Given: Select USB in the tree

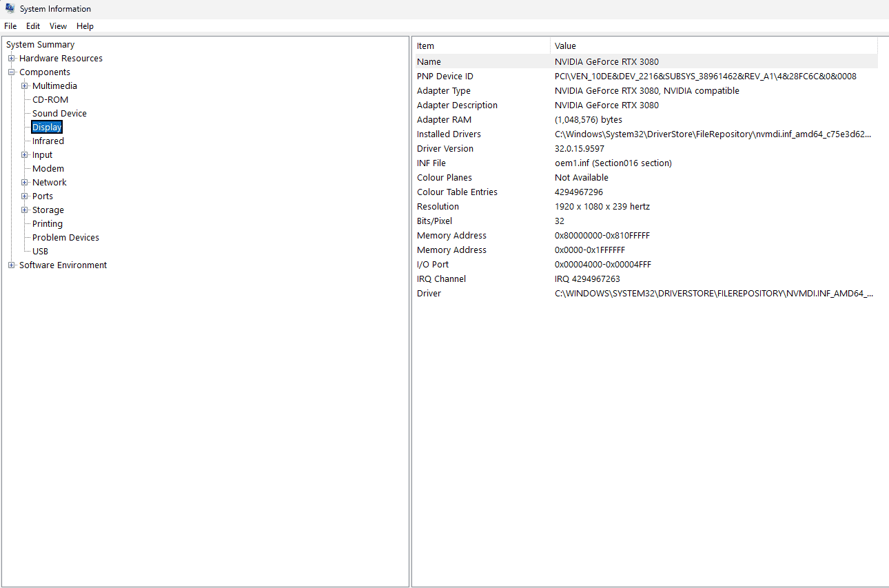Looking at the screenshot, I should [40, 252].
